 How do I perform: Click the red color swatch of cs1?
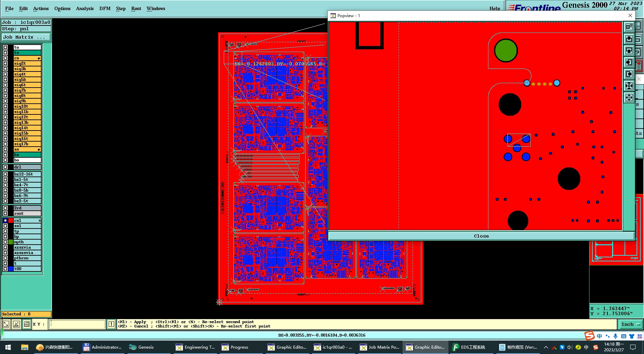(x=11, y=220)
